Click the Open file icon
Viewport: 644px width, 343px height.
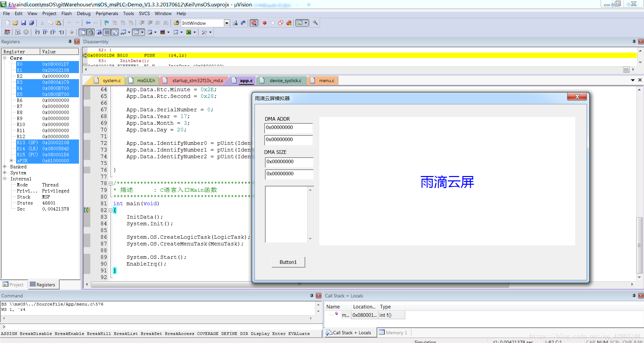click(15, 23)
